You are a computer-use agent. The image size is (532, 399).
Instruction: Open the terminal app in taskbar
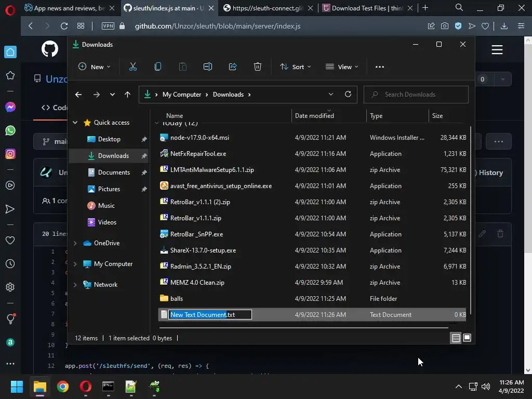(108, 387)
